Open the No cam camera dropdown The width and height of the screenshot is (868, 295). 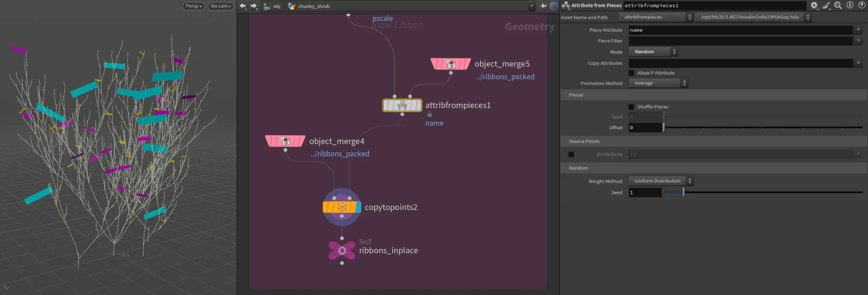pyautogui.click(x=221, y=6)
